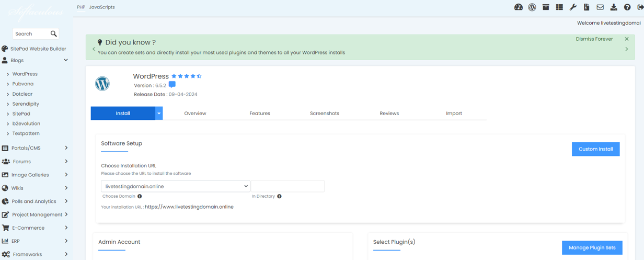
Task: Click the E-Commerce cart icon
Action: point(5,228)
